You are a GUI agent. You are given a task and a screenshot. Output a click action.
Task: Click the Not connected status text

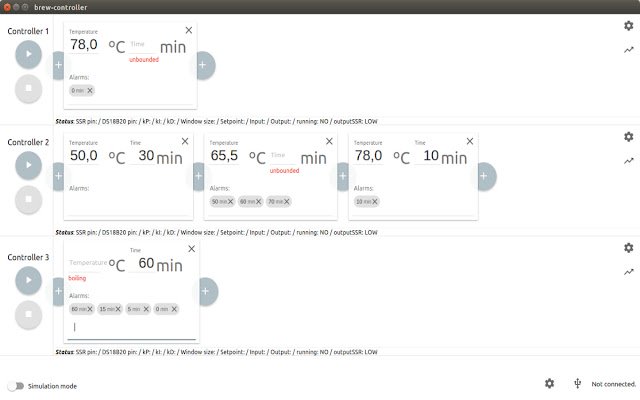(614, 384)
